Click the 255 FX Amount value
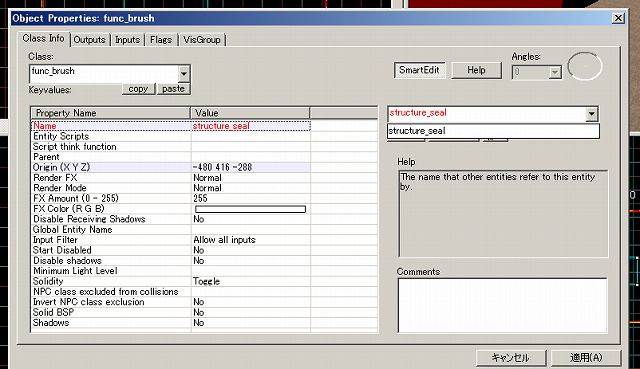 pos(200,198)
